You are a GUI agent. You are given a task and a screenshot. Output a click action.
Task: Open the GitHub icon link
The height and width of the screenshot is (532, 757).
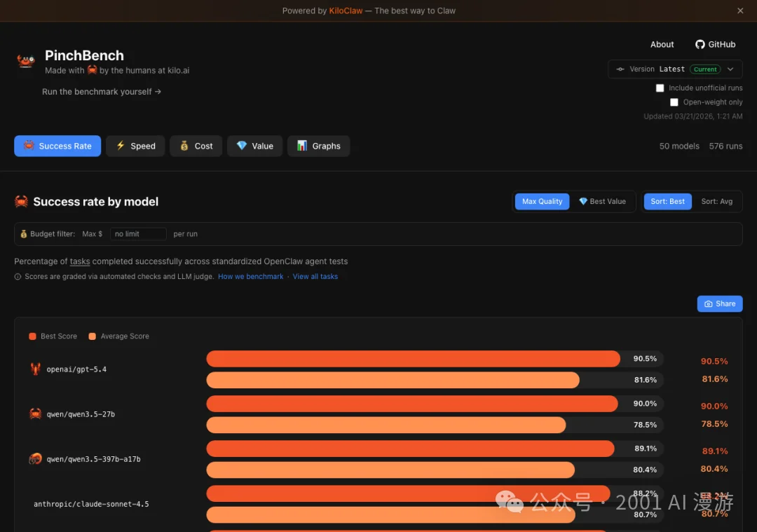pyautogui.click(x=700, y=44)
